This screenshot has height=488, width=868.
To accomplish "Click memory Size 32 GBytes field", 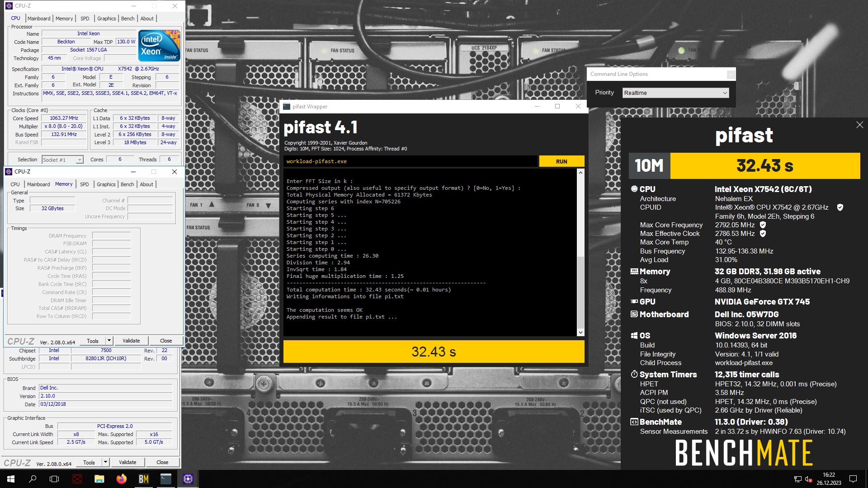I will pyautogui.click(x=52, y=208).
